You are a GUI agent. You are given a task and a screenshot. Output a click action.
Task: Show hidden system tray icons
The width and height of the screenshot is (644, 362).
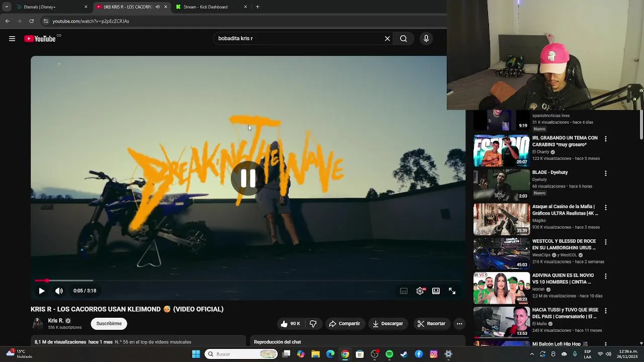532,354
